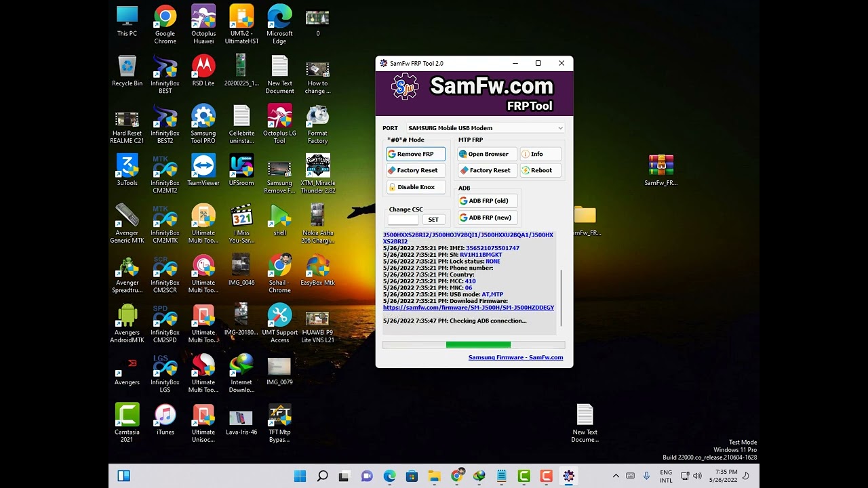Select Cellebrite uninstaller desktop icon
The height and width of the screenshot is (488, 868).
tap(241, 125)
